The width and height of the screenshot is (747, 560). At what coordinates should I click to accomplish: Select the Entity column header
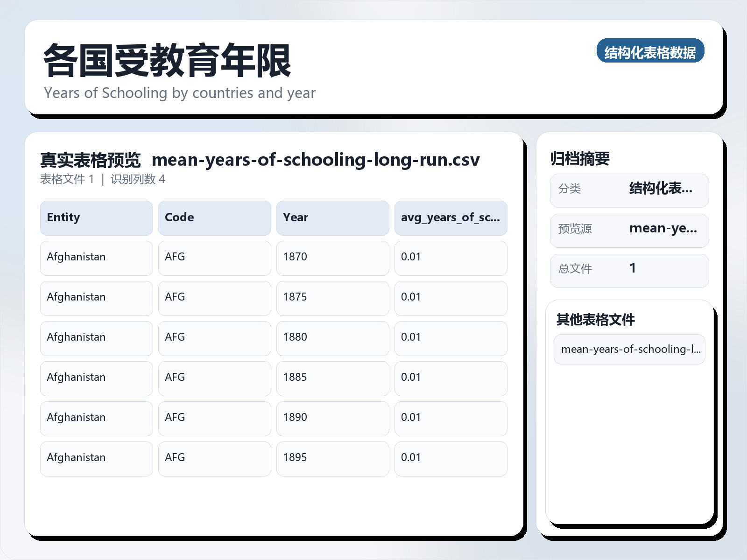point(96,218)
